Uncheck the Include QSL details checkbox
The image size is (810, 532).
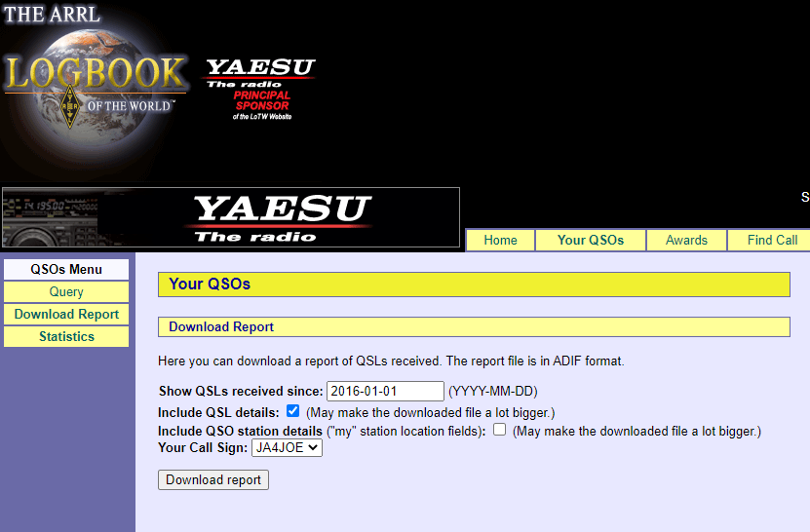[292, 411]
